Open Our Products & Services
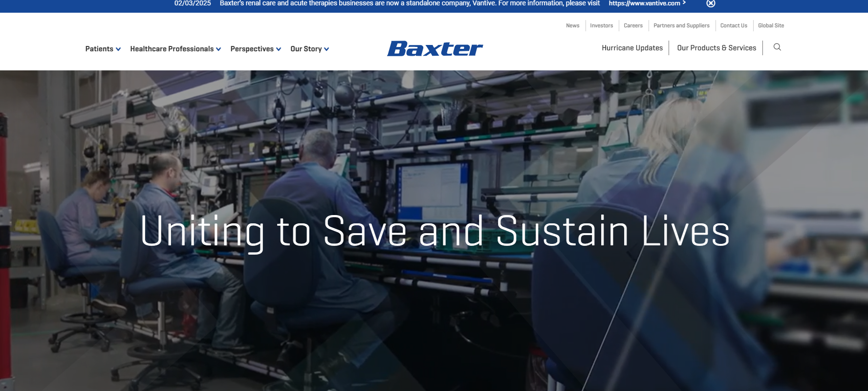The width and height of the screenshot is (868, 391). (716, 48)
